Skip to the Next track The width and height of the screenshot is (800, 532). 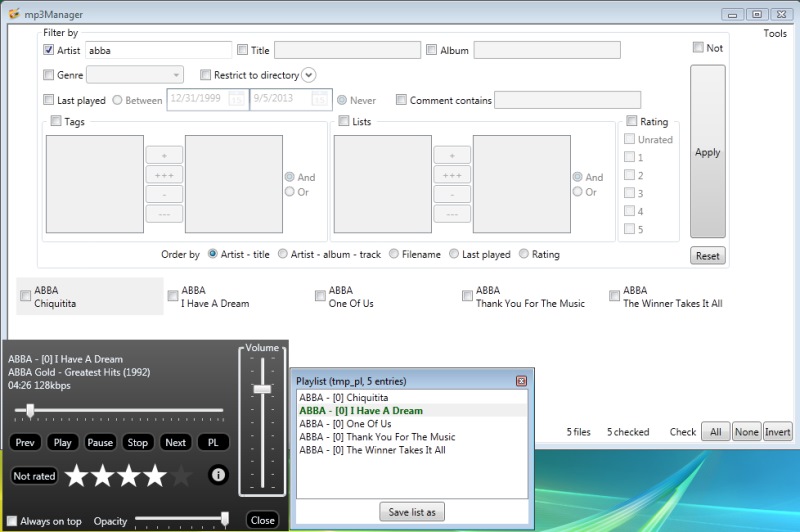coord(175,442)
